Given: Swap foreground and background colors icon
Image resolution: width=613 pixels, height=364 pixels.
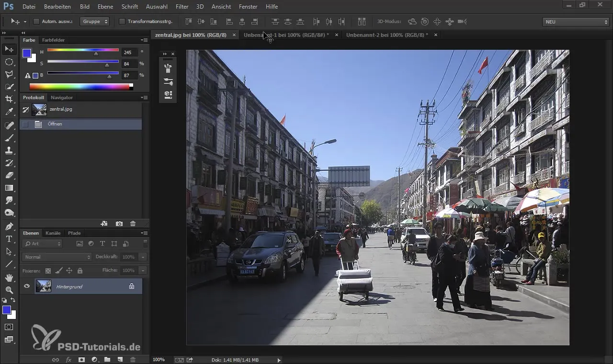Looking at the screenshot, I should click(x=13, y=300).
